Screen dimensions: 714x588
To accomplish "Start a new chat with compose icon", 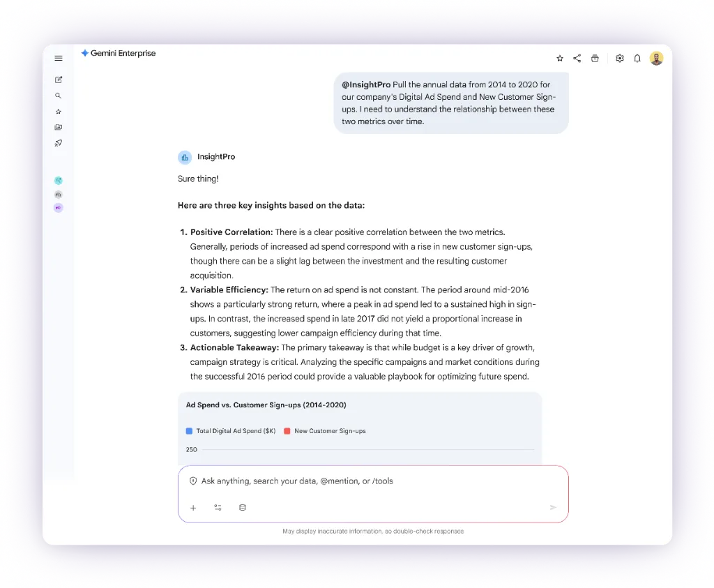I will click(59, 80).
